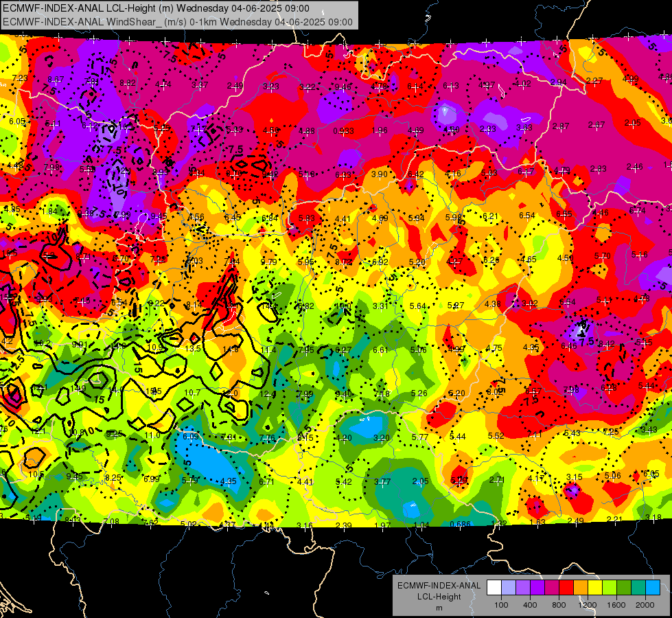This screenshot has height=618, width=672.
Task: Click the red legend swatch
Action: point(566,588)
